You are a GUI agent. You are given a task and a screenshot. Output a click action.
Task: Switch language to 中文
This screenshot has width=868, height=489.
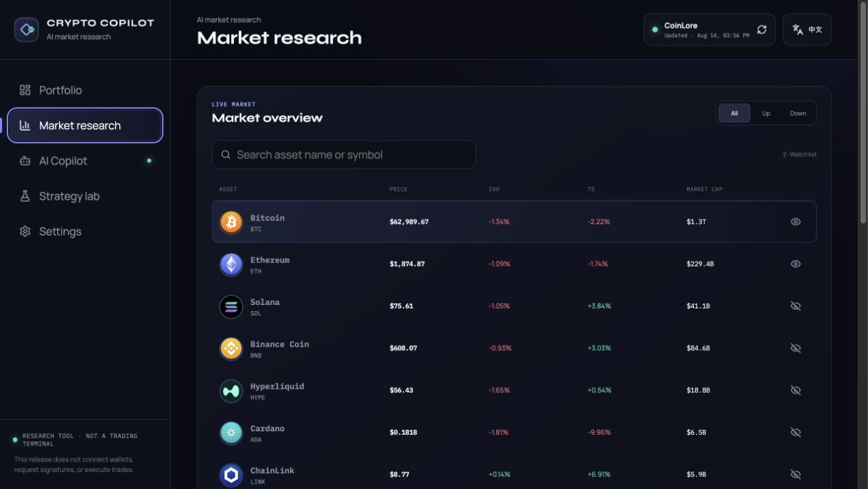[807, 30]
